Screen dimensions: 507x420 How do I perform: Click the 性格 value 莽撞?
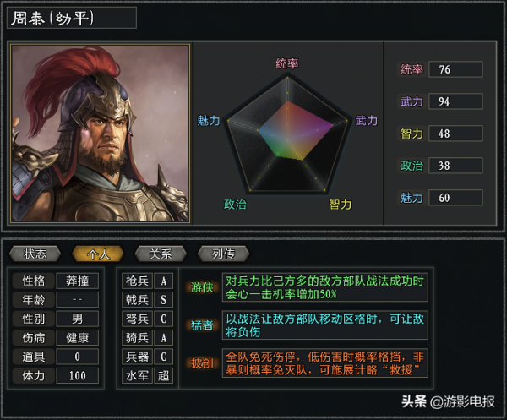[x=78, y=281]
